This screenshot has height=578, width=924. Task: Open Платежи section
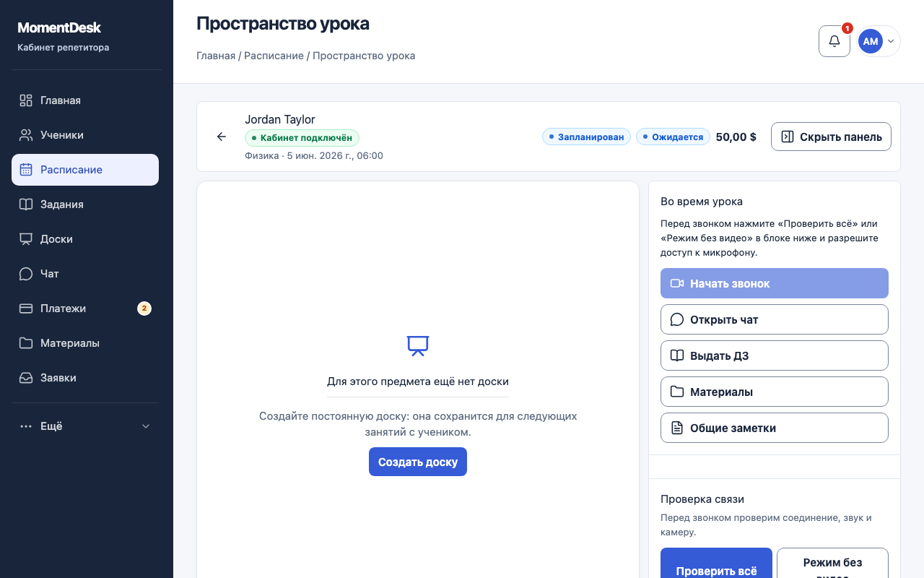tap(85, 309)
